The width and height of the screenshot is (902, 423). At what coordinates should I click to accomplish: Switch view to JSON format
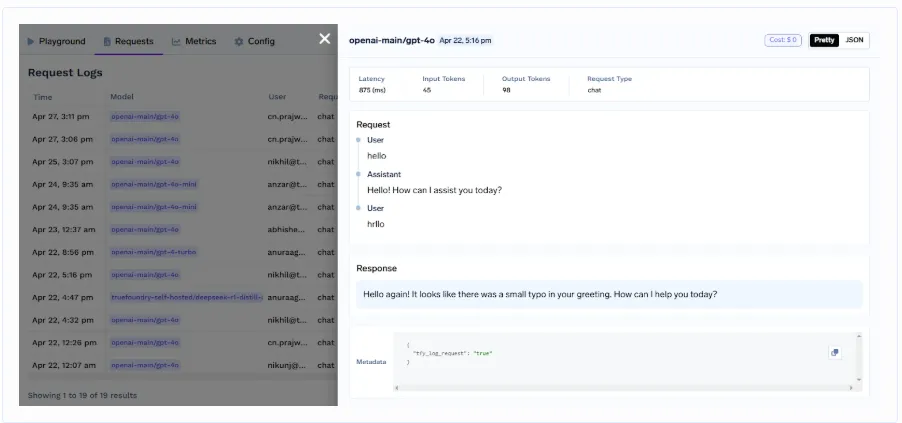coord(854,40)
